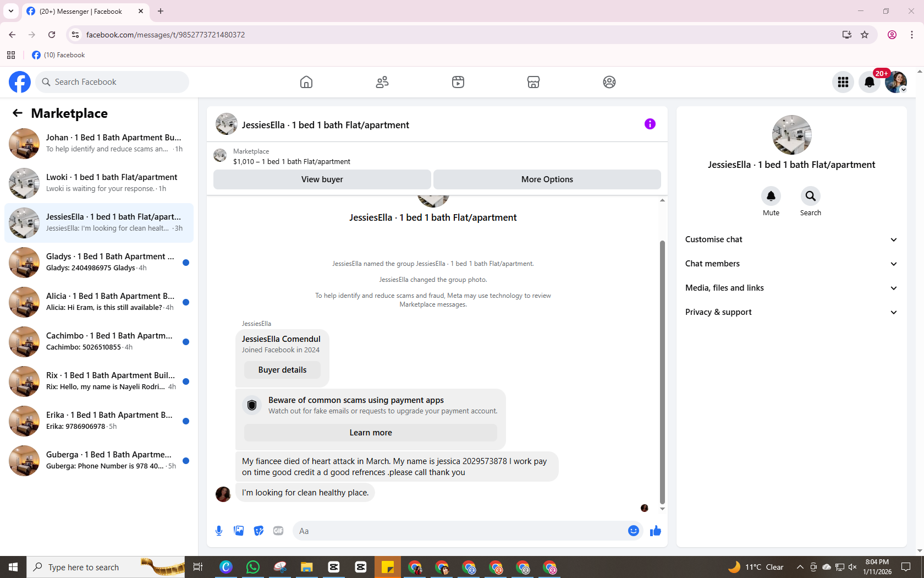Expand Customise chat section
The width and height of the screenshot is (924, 578).
click(x=791, y=239)
